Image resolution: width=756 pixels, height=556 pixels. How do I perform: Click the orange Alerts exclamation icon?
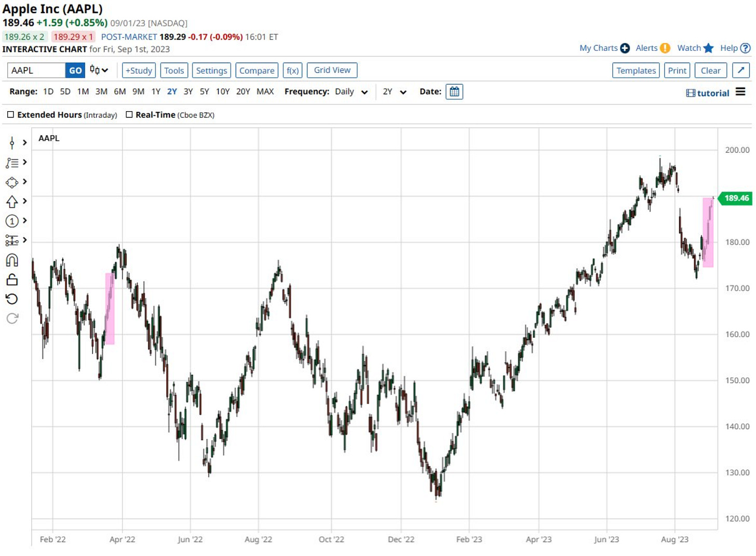pos(665,48)
